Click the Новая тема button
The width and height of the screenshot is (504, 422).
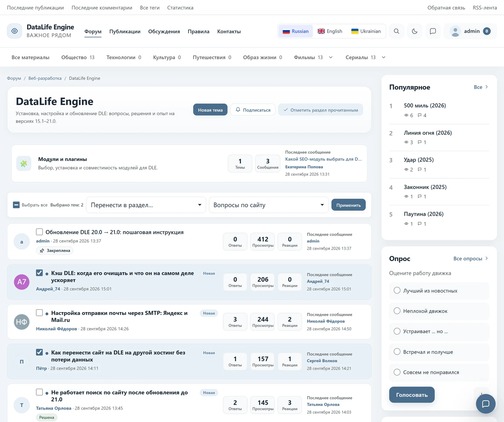(210, 110)
